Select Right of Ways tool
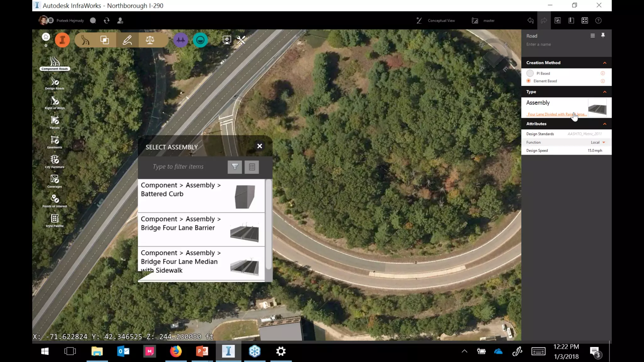644x362 pixels. pyautogui.click(x=55, y=103)
